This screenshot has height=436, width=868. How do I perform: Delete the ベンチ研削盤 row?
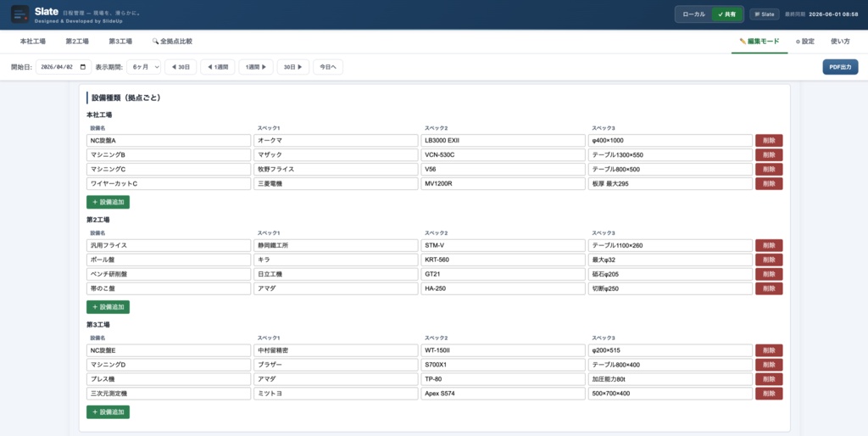pyautogui.click(x=769, y=274)
